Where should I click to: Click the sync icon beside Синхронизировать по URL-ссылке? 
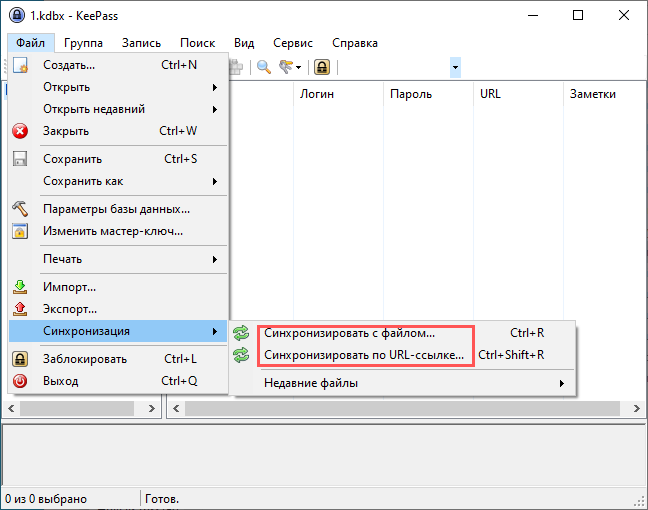(x=241, y=355)
